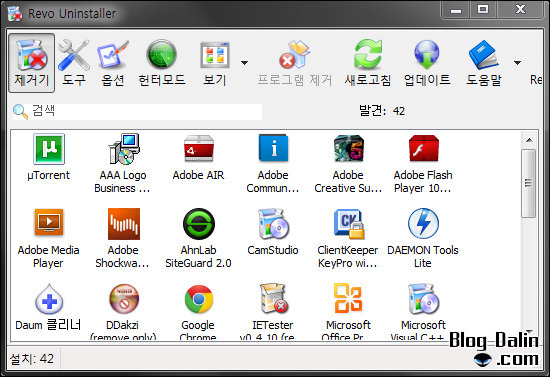Viewport: 550px width, 377px height.
Task: Maximize the Revo Uninstaller window
Action: pos(483,10)
